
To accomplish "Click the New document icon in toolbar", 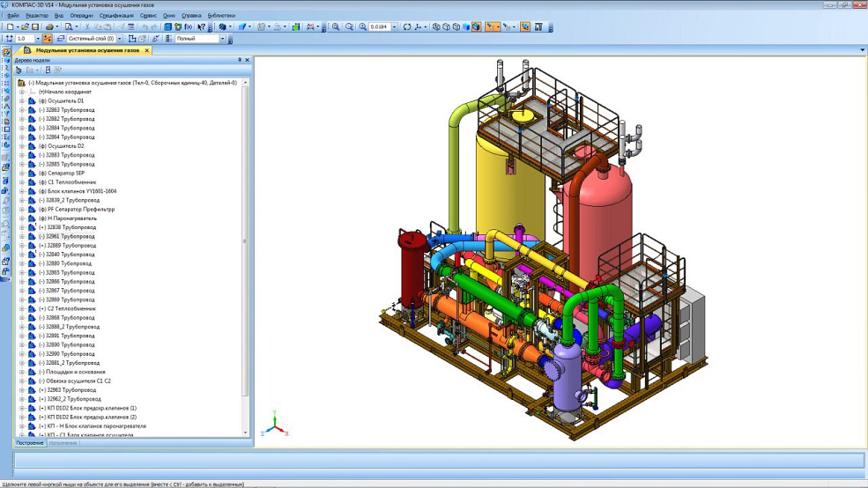I will click(x=9, y=27).
